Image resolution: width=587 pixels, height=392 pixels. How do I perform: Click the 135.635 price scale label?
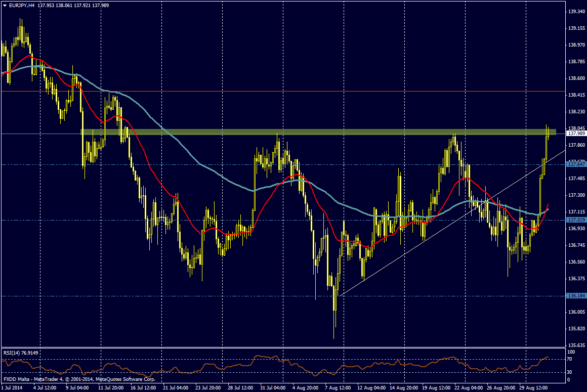[575, 345]
